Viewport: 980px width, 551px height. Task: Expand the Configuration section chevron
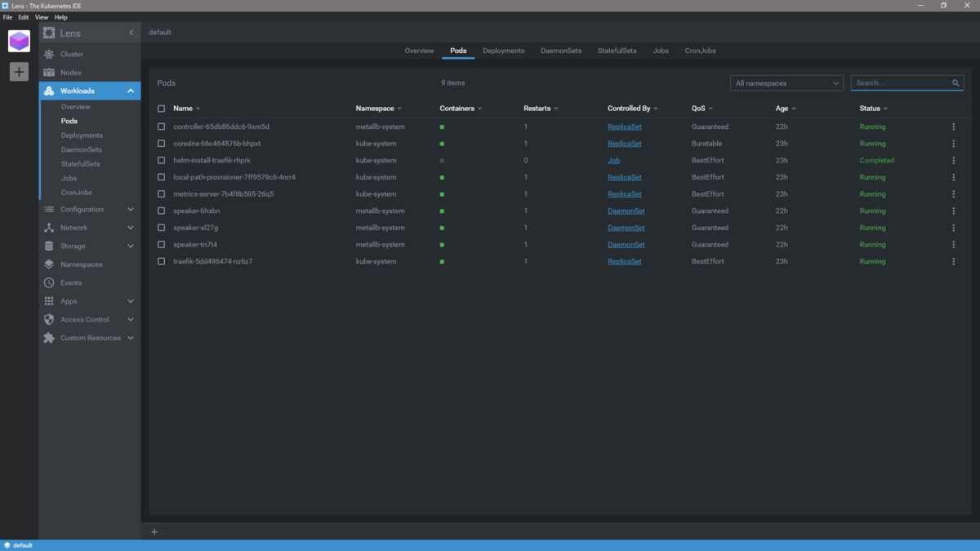pos(131,209)
